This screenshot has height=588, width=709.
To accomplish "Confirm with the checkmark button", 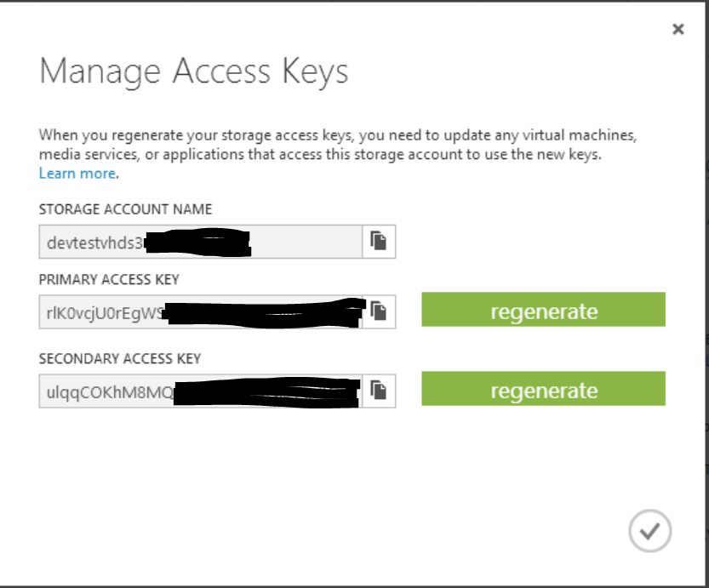I will click(649, 531).
